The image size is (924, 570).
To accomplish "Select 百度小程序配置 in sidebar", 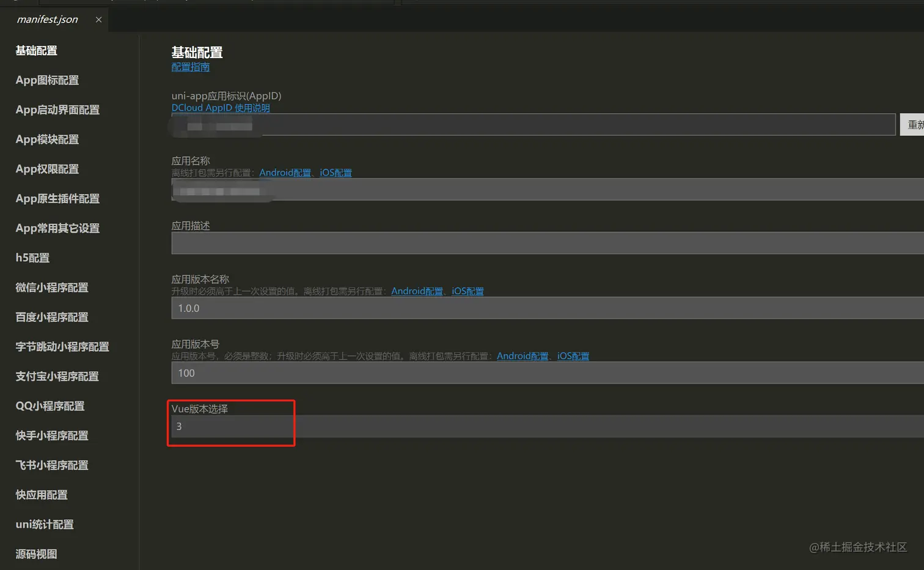I will (52, 317).
